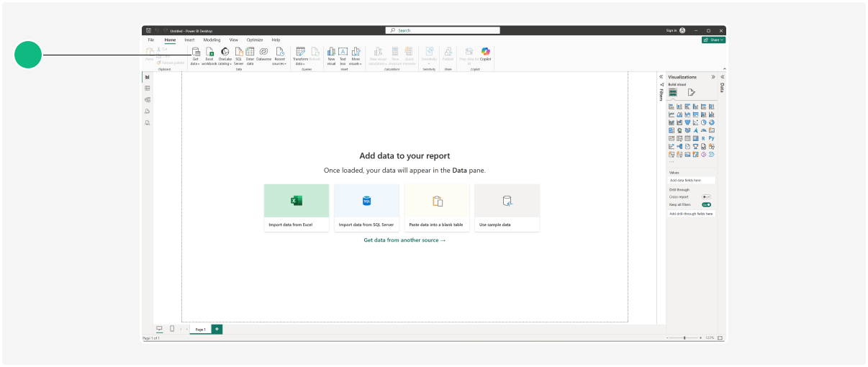Click the Use sample data card
The width and height of the screenshot is (868, 367).
tap(507, 208)
